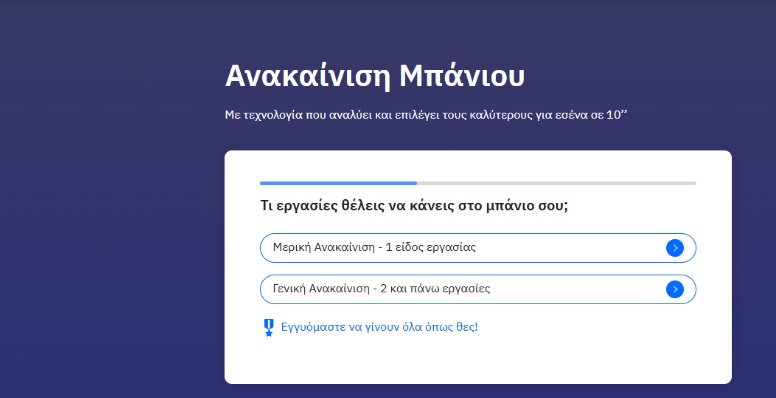Click the word Γενική in the second option
Screen dimensions: 776x398
click(x=290, y=289)
